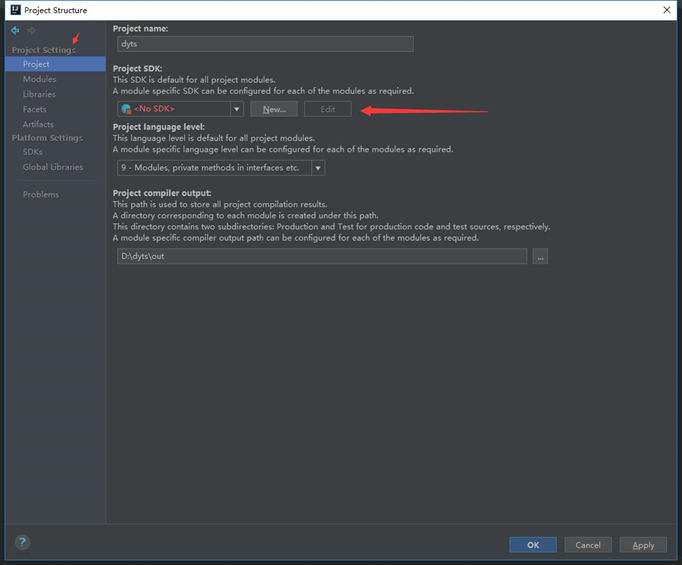Click the back navigation arrow
The height and width of the screenshot is (565, 682).
[x=15, y=30]
